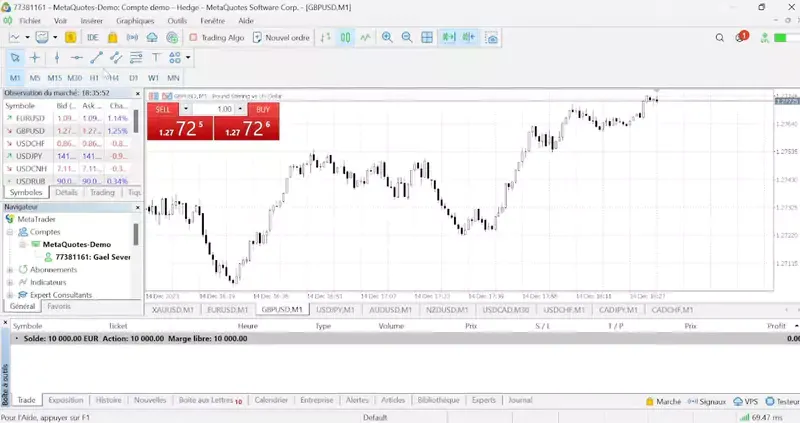Open the Insérer menu

pyautogui.click(x=92, y=21)
